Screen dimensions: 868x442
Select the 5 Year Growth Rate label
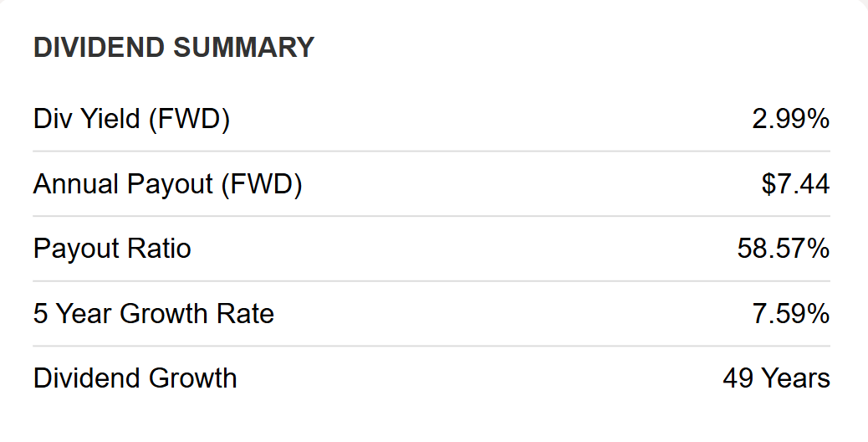pos(154,313)
